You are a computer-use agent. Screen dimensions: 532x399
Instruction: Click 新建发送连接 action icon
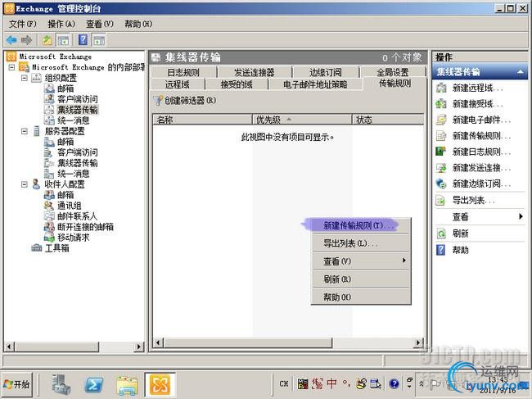pyautogui.click(x=440, y=167)
